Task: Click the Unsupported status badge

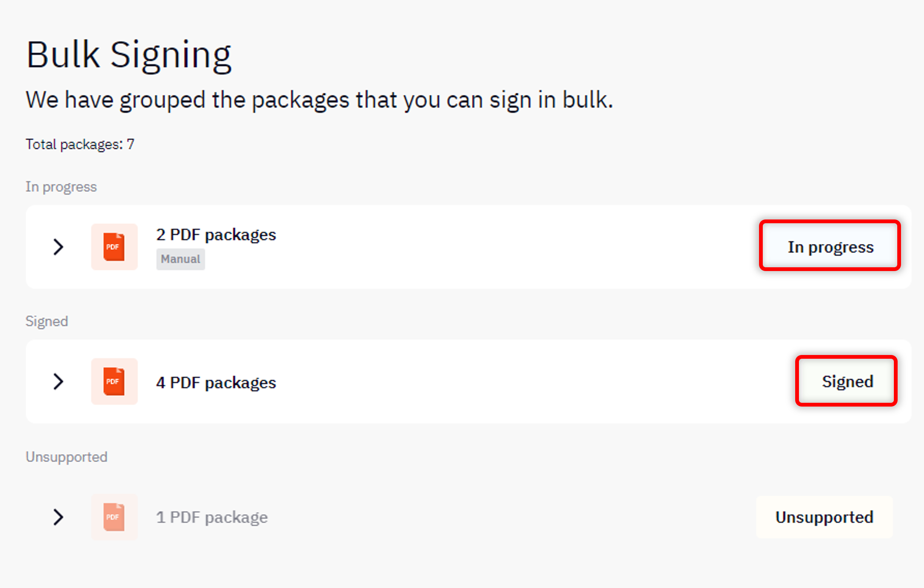Action: [824, 517]
